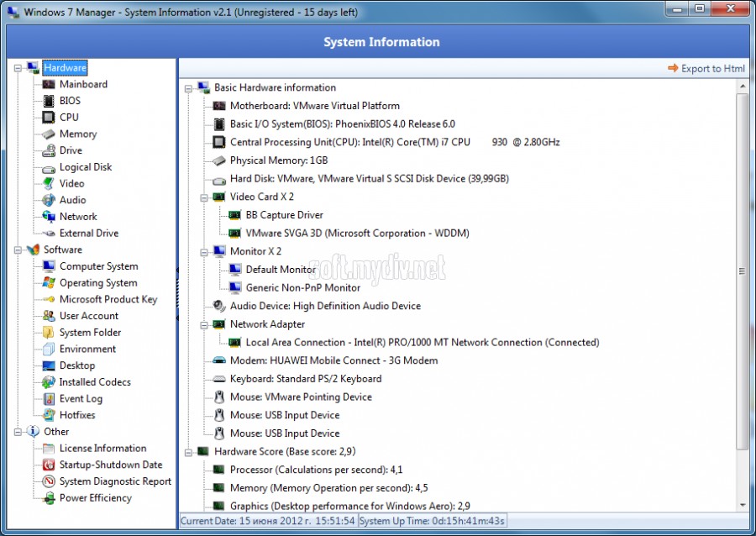Click the Microsoft Product Key icon
The height and width of the screenshot is (536, 756).
pyautogui.click(x=49, y=299)
